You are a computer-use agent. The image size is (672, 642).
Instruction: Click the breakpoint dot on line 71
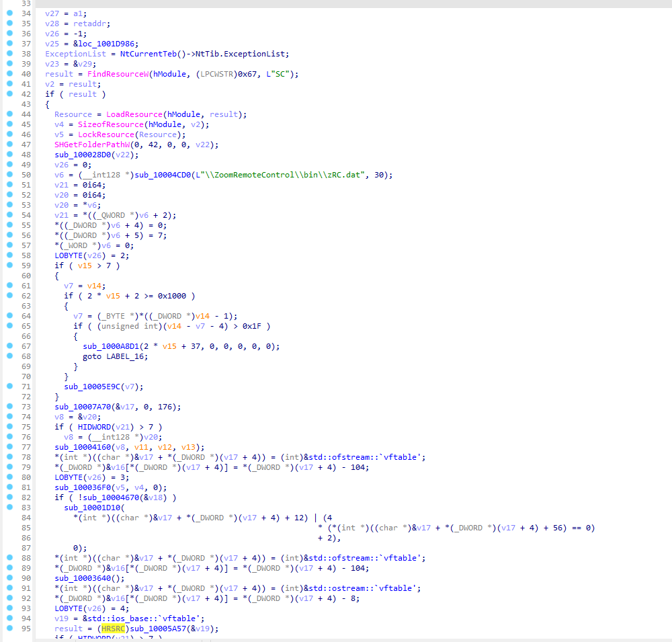tap(9, 387)
